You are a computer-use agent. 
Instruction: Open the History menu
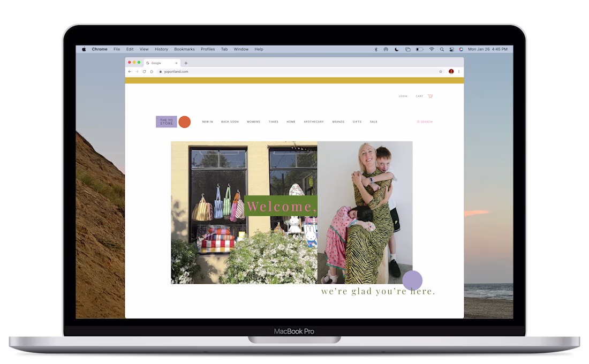[x=162, y=49]
